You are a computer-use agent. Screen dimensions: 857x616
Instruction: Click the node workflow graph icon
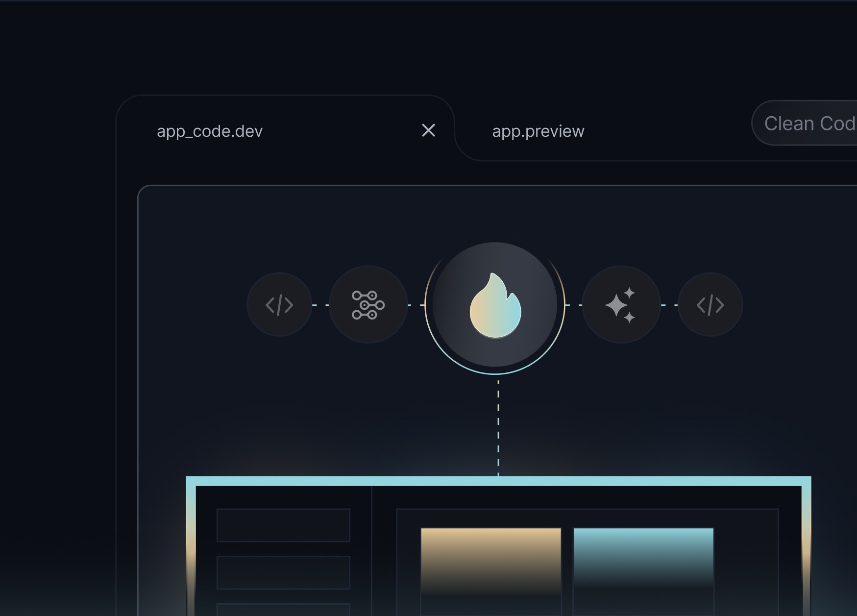pos(368,305)
